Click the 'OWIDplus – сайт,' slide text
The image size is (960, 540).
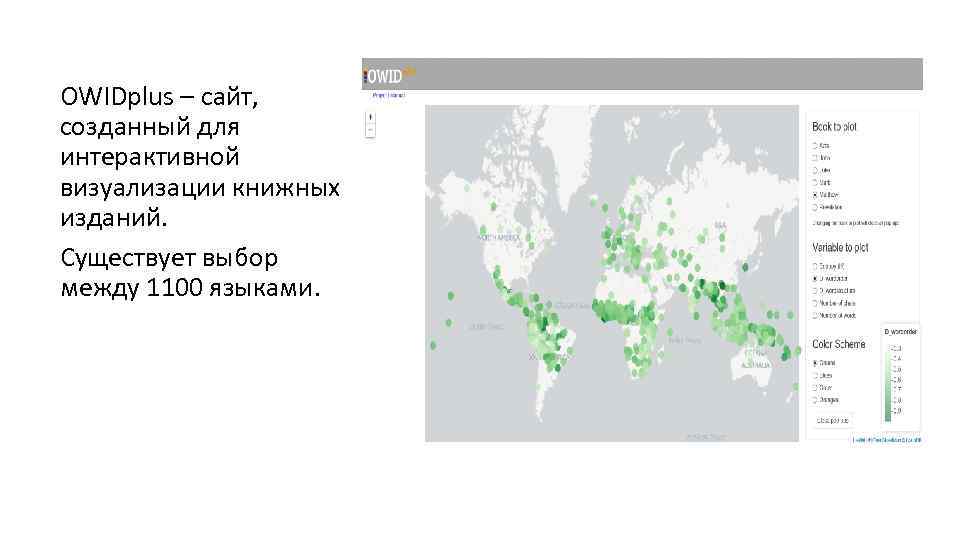pos(159,97)
